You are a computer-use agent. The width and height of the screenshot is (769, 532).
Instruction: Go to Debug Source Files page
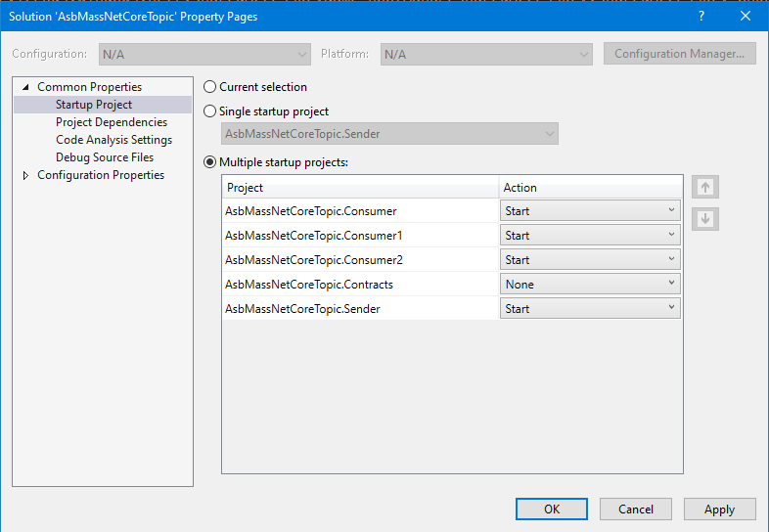point(104,157)
